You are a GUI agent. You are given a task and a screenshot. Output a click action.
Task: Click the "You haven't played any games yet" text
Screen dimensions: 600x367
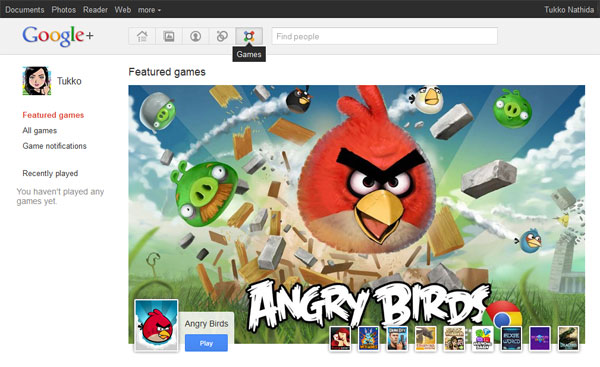[x=60, y=196]
